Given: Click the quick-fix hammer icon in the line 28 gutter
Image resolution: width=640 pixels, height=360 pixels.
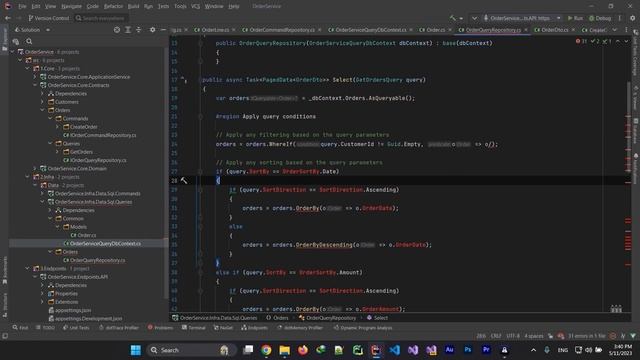Looking at the screenshot, I should pyautogui.click(x=184, y=180).
